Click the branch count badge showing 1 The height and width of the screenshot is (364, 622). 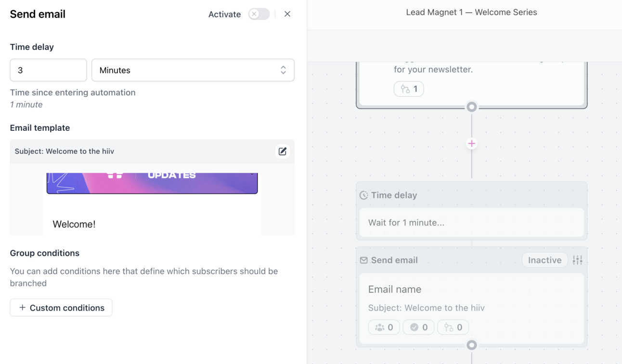(409, 89)
